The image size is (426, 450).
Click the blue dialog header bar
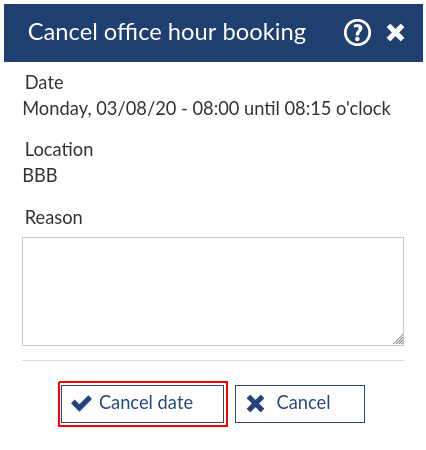pyautogui.click(x=213, y=33)
